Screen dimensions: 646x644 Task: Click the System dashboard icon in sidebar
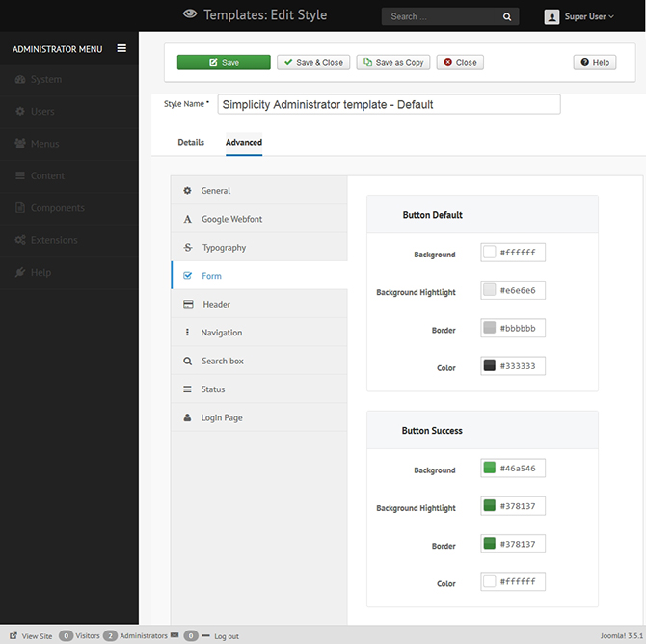click(x=20, y=79)
